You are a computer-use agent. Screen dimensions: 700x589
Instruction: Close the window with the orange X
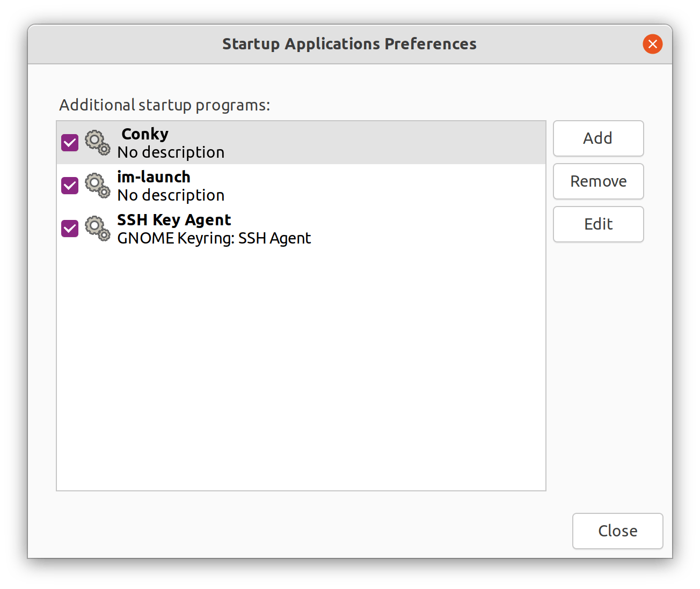click(652, 44)
